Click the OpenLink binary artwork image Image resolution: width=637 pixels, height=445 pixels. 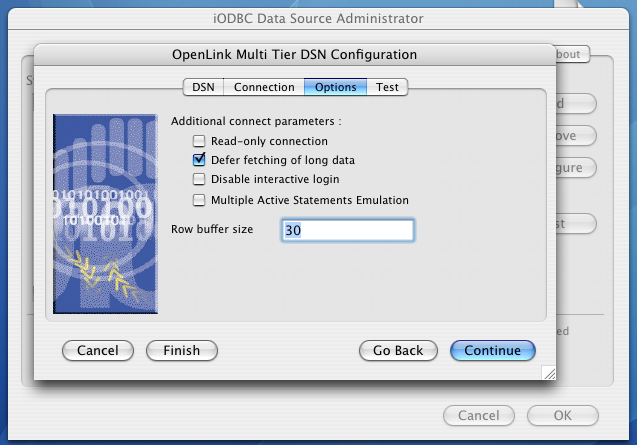click(105, 214)
